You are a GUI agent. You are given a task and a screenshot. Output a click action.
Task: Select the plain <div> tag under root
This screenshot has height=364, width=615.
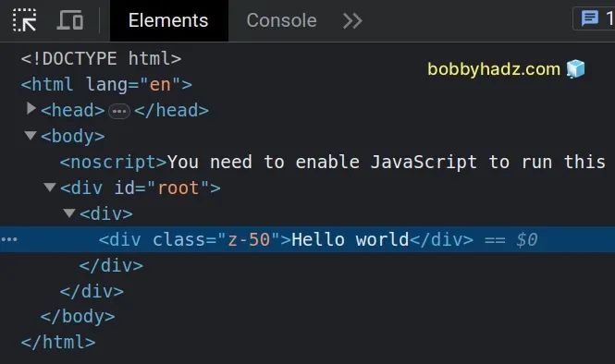pyautogui.click(x=106, y=214)
